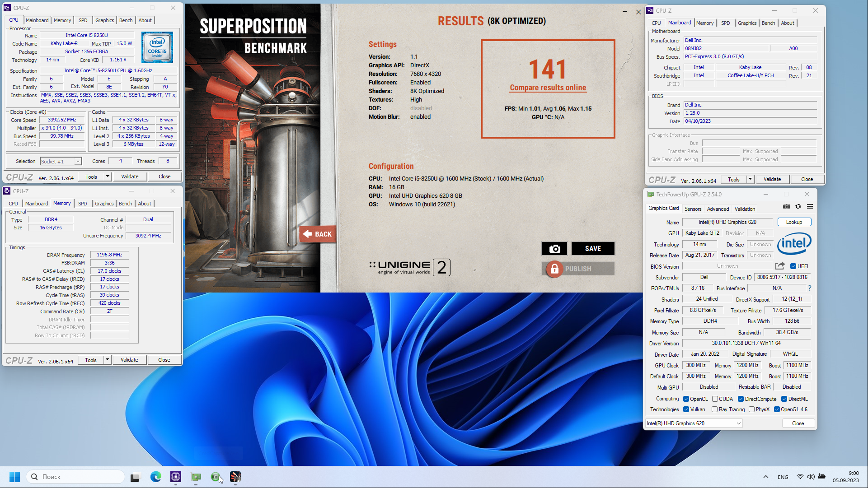
Task: Open Advanced tab in GPU-Z
Action: [x=718, y=209]
